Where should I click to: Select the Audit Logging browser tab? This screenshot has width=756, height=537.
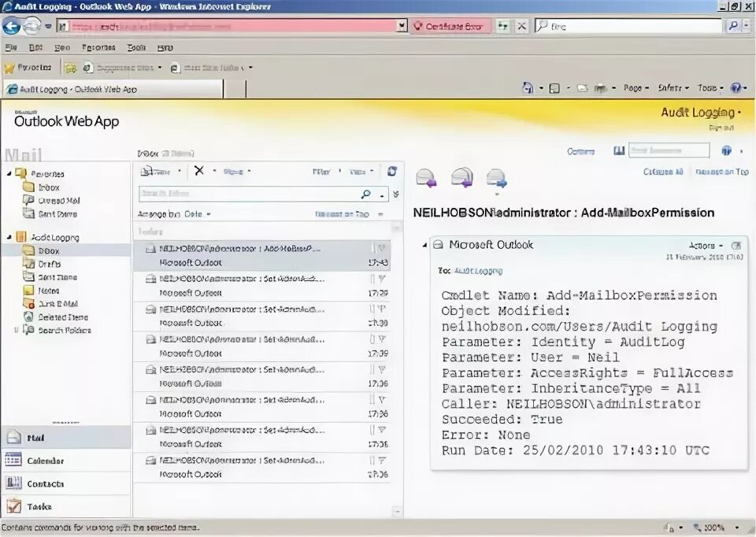tap(113, 89)
